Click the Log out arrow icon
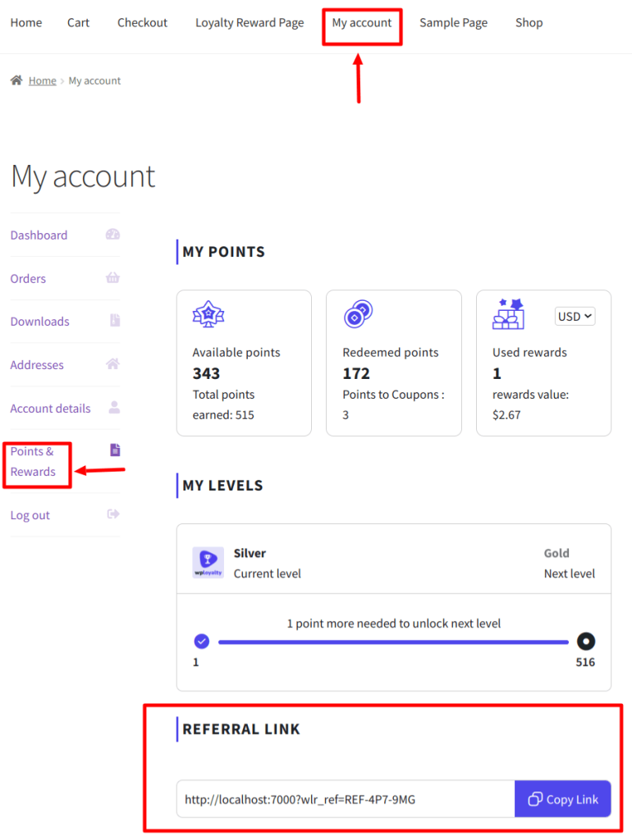632x840 pixels. pyautogui.click(x=113, y=514)
